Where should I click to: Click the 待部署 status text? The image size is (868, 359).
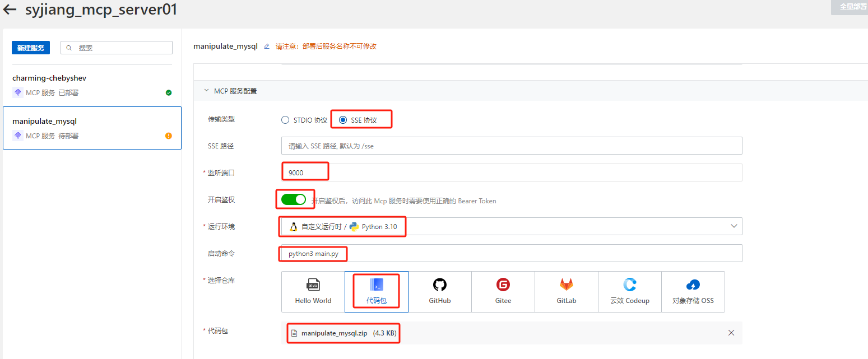(68, 136)
